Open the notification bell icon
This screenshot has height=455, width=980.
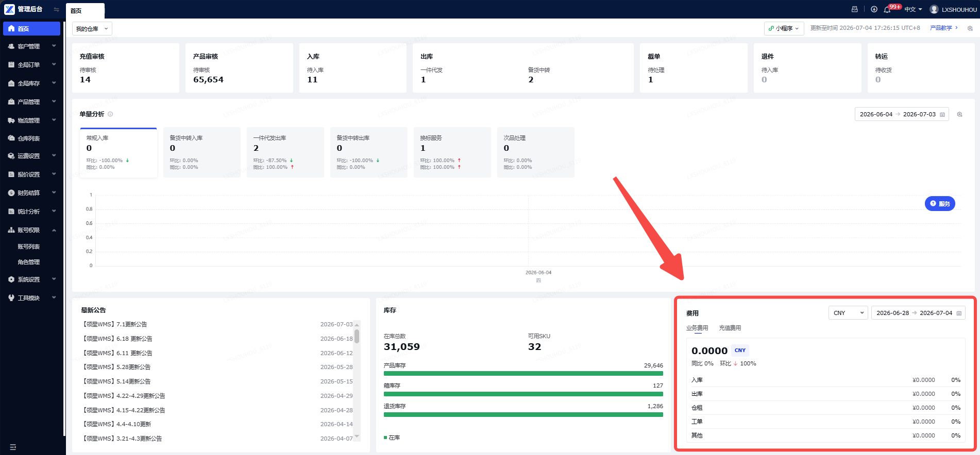click(x=887, y=9)
